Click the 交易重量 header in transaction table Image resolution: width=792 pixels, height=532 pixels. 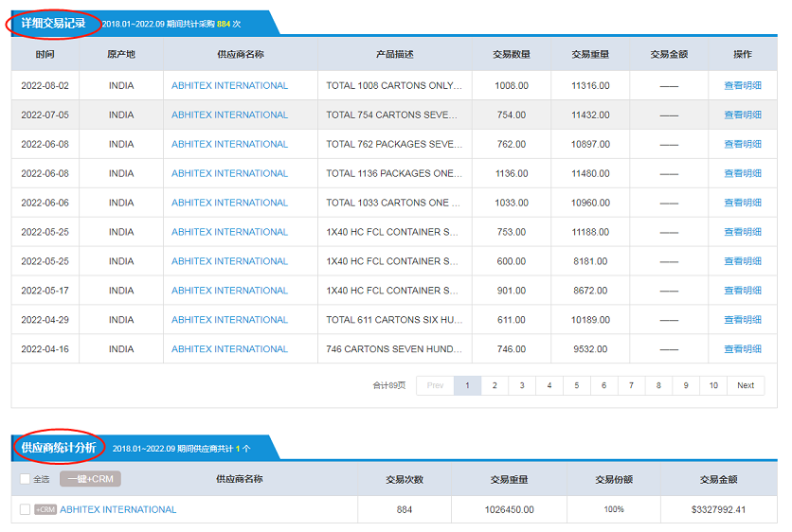click(590, 55)
